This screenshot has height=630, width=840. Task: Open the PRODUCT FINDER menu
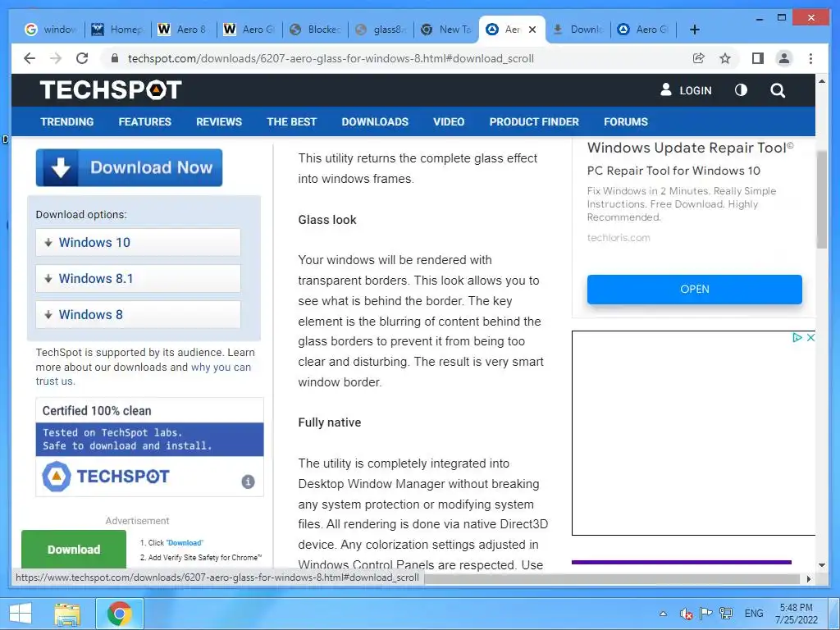pos(534,121)
